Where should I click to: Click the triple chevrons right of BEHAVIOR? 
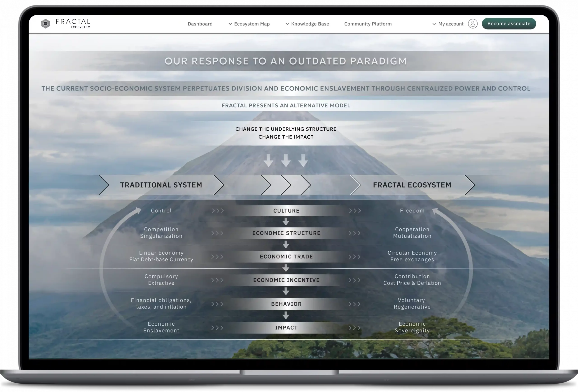pyautogui.click(x=354, y=304)
